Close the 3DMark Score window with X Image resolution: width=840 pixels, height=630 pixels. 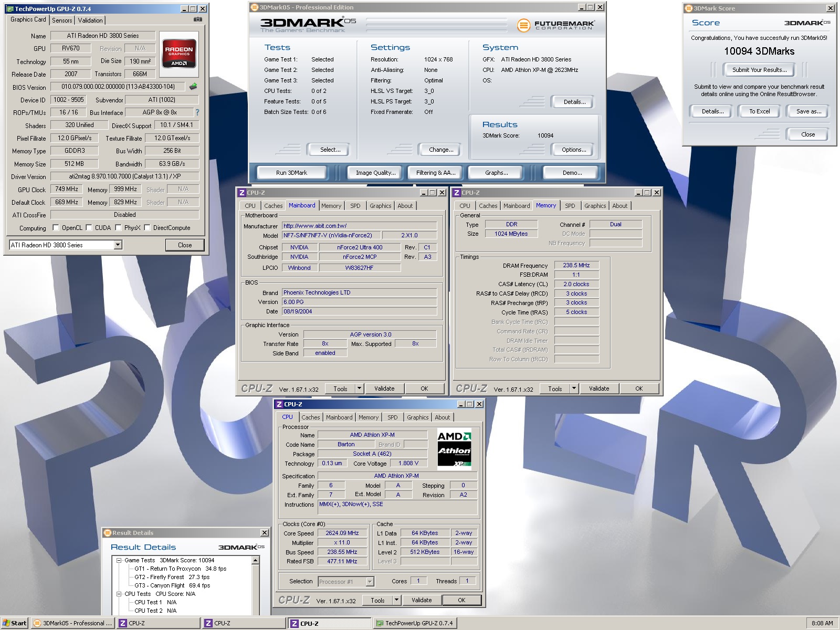pyautogui.click(x=830, y=8)
